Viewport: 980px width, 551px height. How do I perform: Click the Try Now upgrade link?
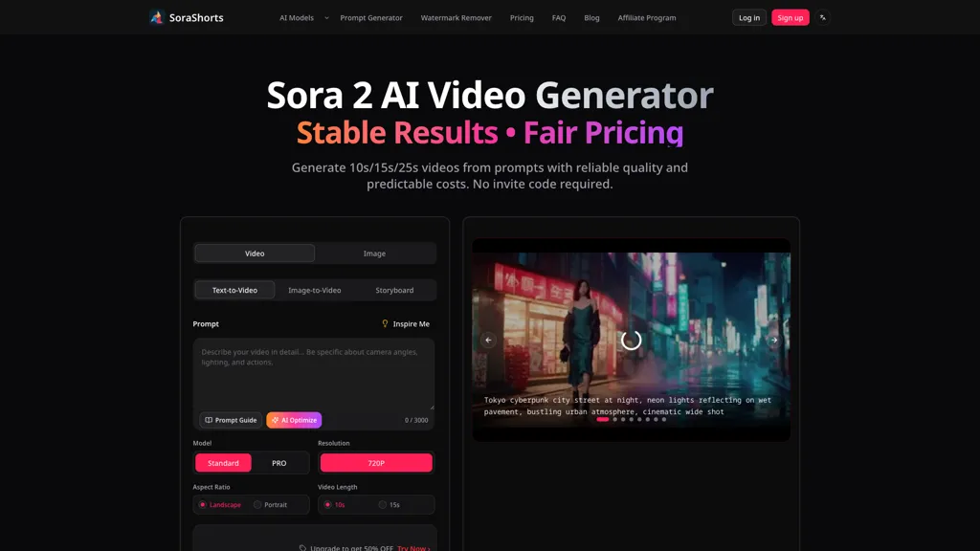click(413, 548)
